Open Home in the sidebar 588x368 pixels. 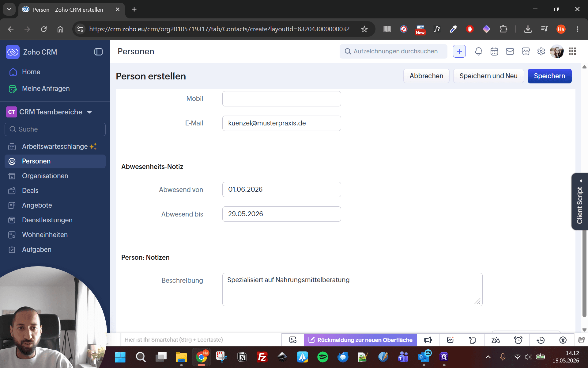coord(31,72)
